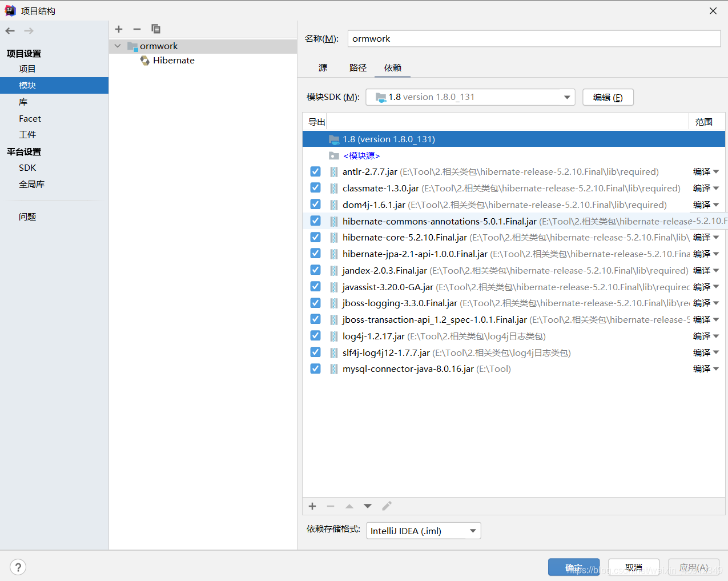This screenshot has width=728, height=581.
Task: Click the dom4j-1.6.1.jar library icon
Action: tap(334, 205)
